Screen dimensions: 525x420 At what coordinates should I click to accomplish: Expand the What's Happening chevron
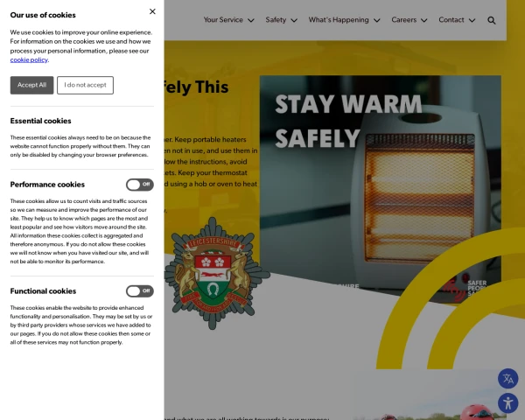click(x=376, y=20)
